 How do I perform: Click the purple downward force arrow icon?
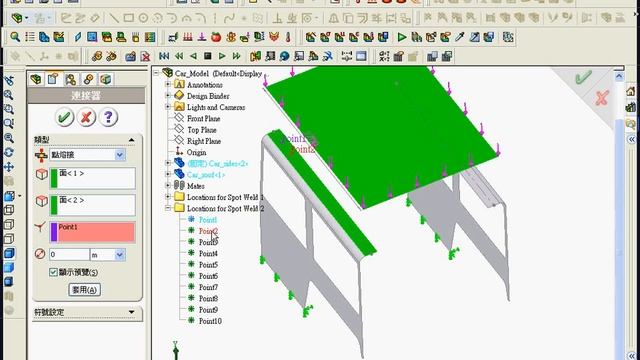(202, 37)
